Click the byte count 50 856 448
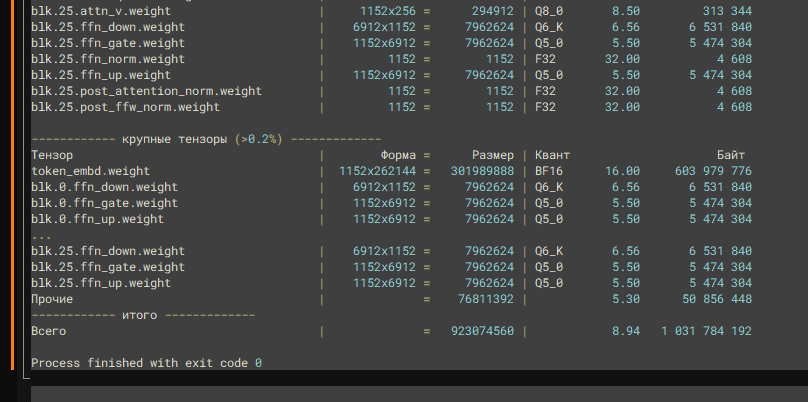This screenshot has height=402, width=808. [x=717, y=299]
